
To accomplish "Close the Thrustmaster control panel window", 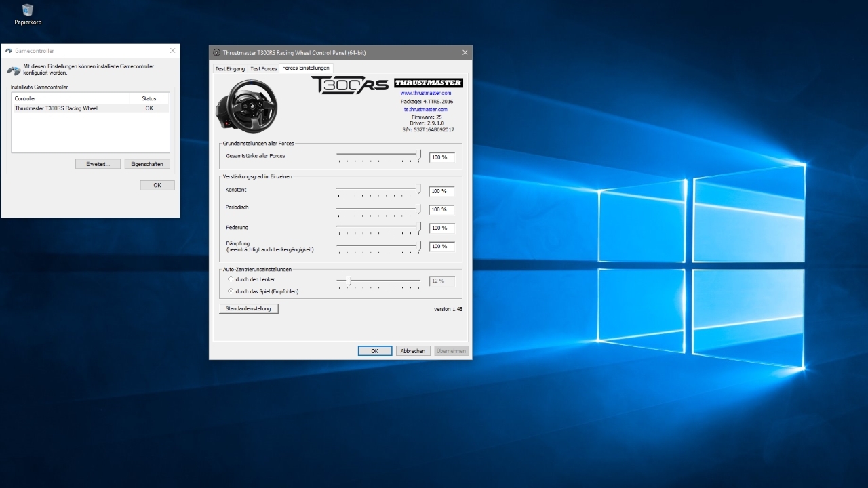I will (465, 52).
